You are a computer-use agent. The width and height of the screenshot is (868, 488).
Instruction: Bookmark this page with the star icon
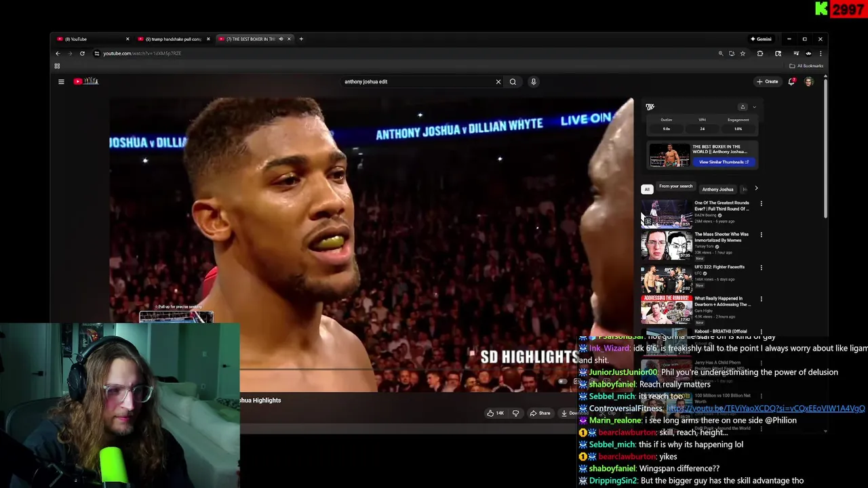[x=743, y=54]
